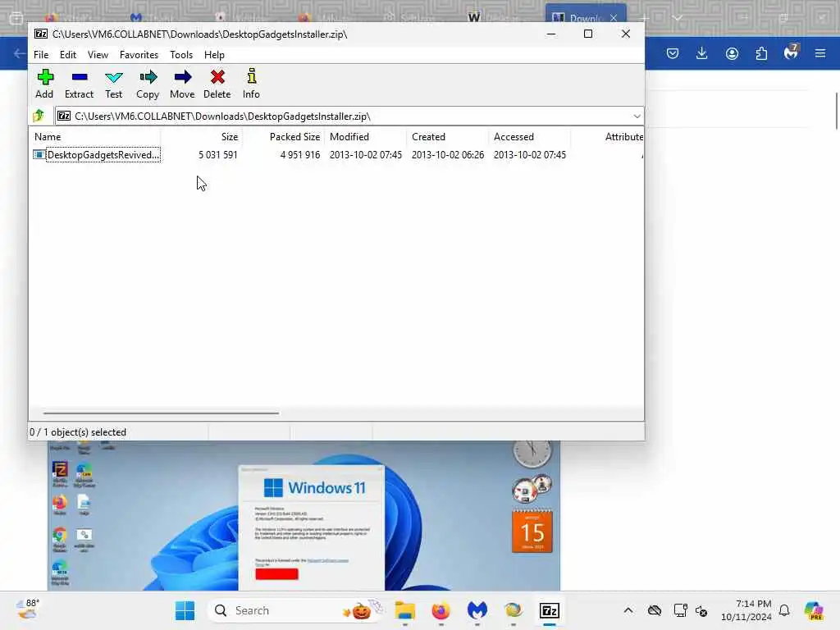
Task: Open the Firefox extensions puzzle icon
Action: click(x=761, y=53)
